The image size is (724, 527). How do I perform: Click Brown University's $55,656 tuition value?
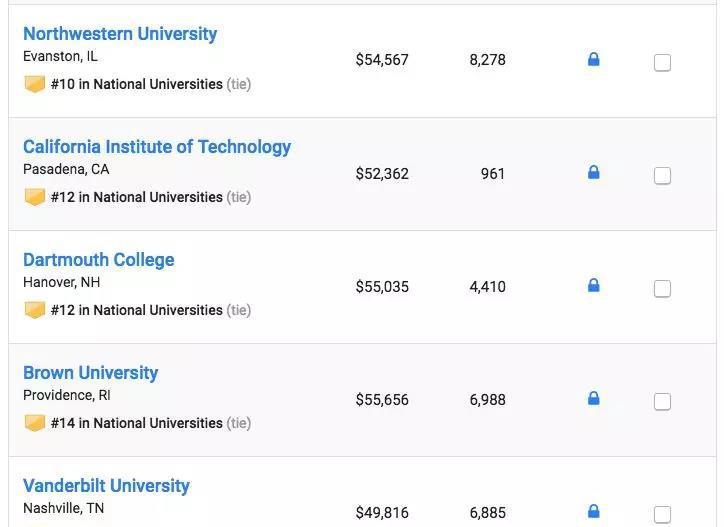pyautogui.click(x=382, y=400)
